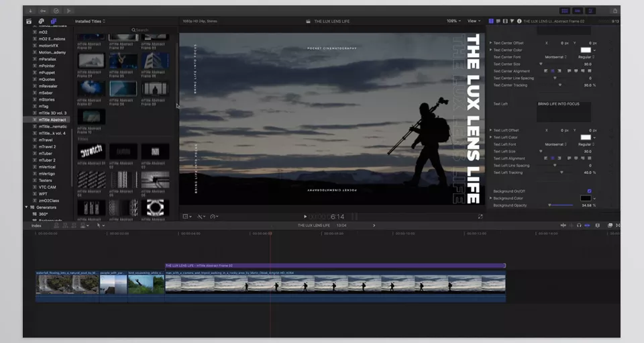Open the Effects browser icon

pyautogui.click(x=610, y=226)
